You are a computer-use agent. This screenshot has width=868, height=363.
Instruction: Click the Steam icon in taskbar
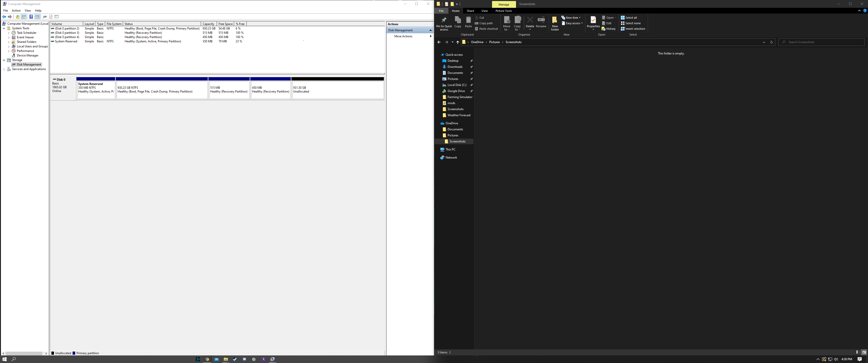tap(235, 359)
